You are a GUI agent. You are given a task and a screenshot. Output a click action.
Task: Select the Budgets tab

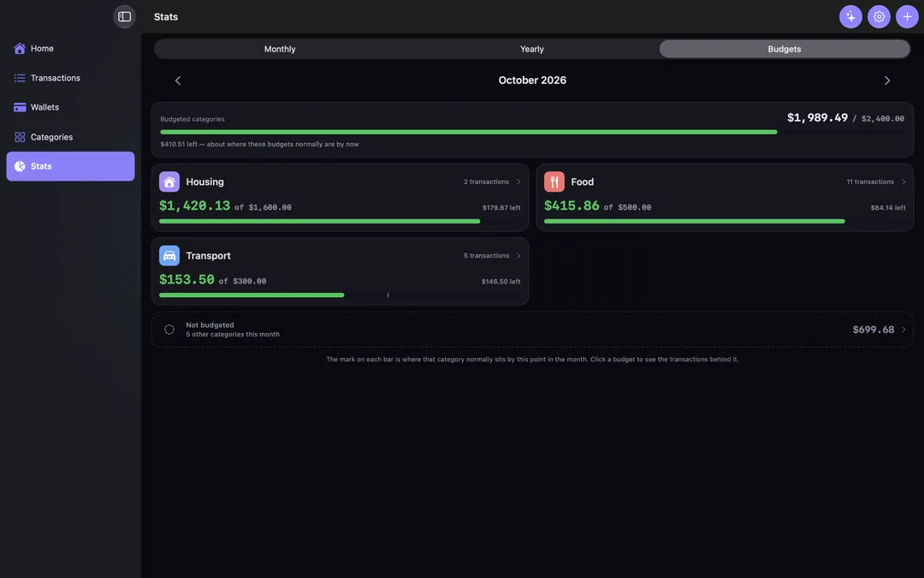click(785, 49)
